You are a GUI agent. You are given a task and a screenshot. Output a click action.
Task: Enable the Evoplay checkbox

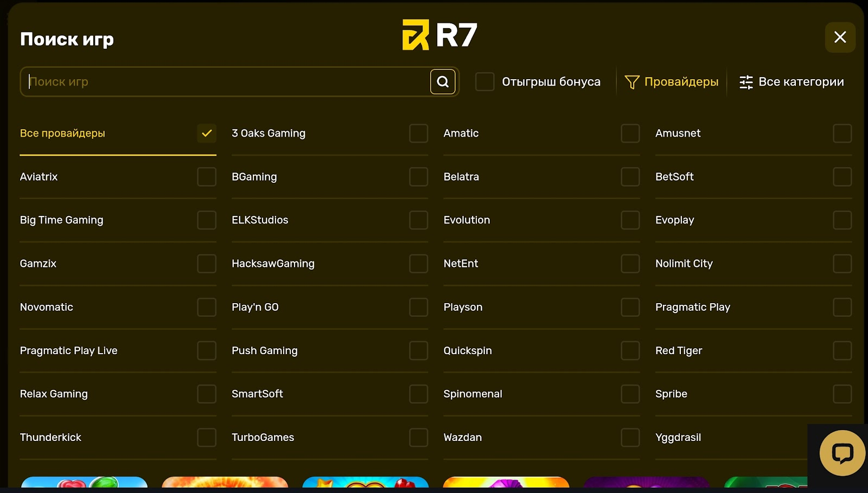[x=842, y=220]
